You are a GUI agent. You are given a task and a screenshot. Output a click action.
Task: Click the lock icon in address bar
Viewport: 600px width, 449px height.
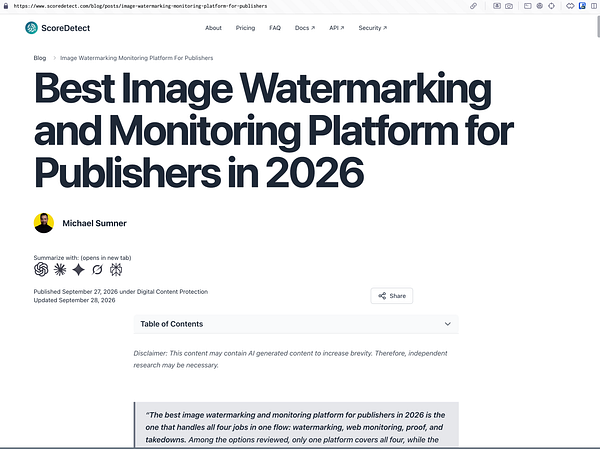(6, 6)
